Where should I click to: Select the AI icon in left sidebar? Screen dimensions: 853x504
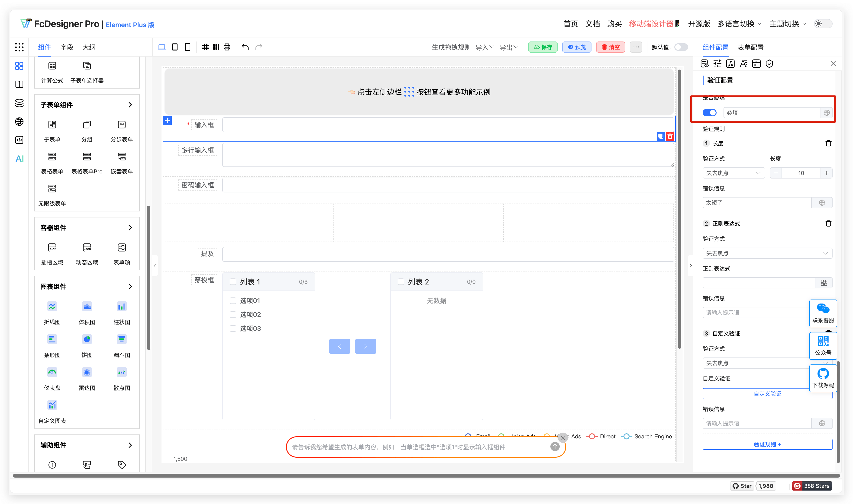[19, 158]
